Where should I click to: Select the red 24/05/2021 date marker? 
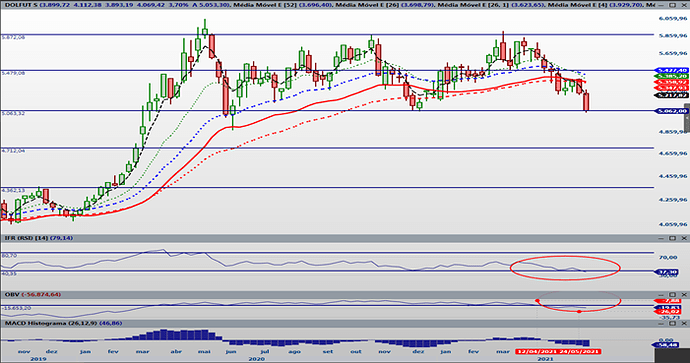click(580, 352)
